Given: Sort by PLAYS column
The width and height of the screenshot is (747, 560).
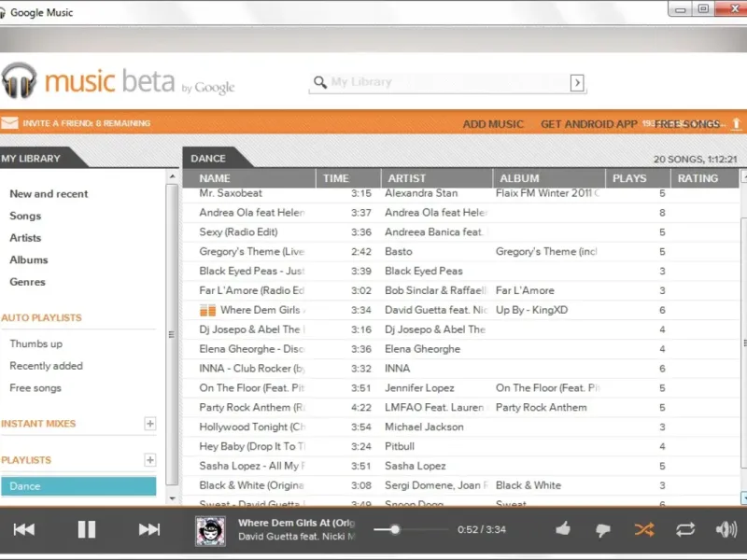Looking at the screenshot, I should (638, 178).
